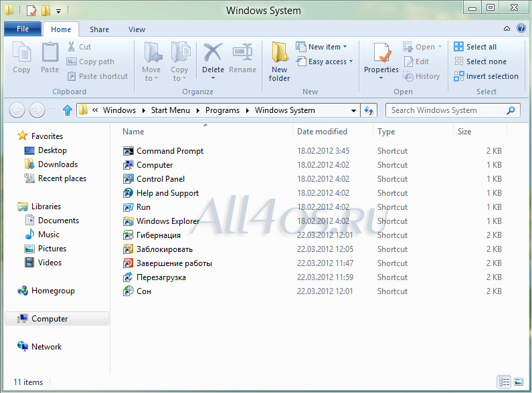Sort by the Name column header
This screenshot has height=393, width=532.
coord(133,132)
